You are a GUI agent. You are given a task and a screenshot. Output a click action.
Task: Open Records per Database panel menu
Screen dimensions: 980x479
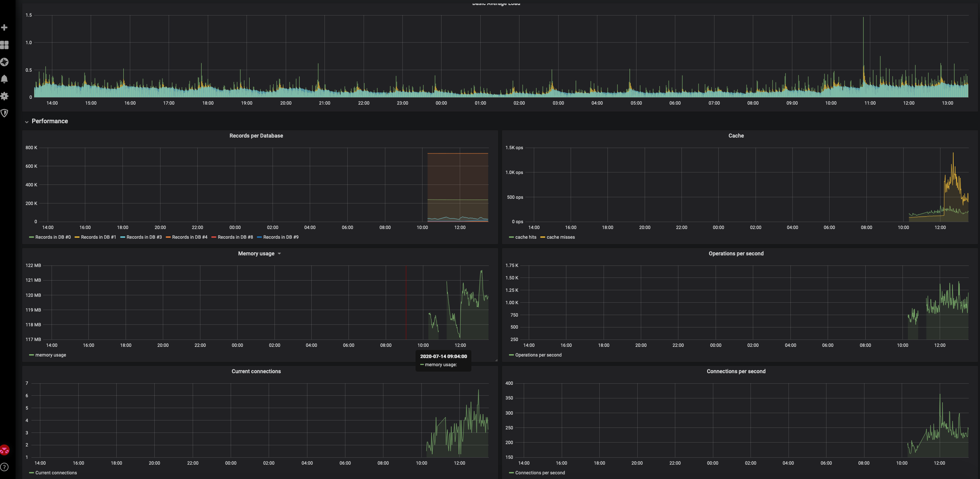[x=256, y=136]
